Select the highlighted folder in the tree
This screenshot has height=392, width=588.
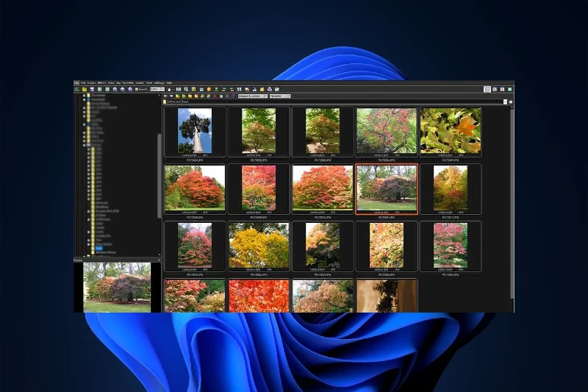99,249
